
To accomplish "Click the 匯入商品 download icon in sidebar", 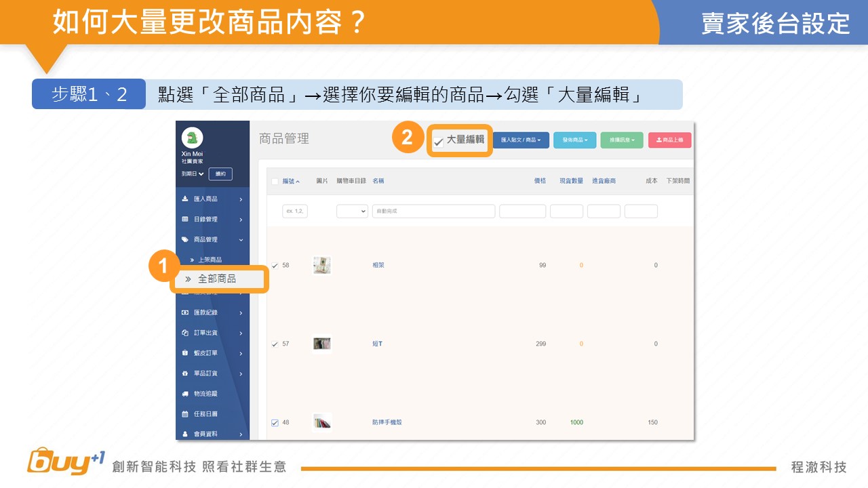I will click(x=185, y=199).
